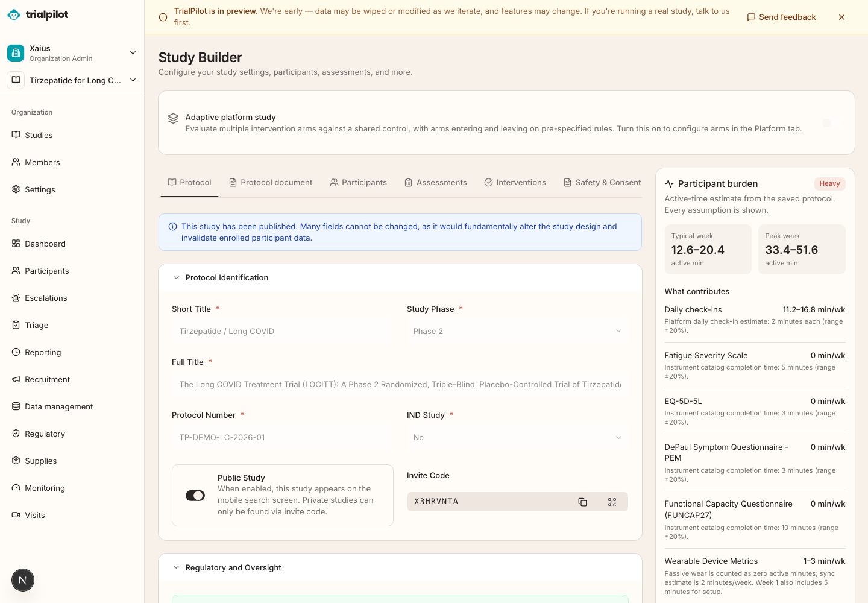Click the Short Title input field

click(282, 331)
